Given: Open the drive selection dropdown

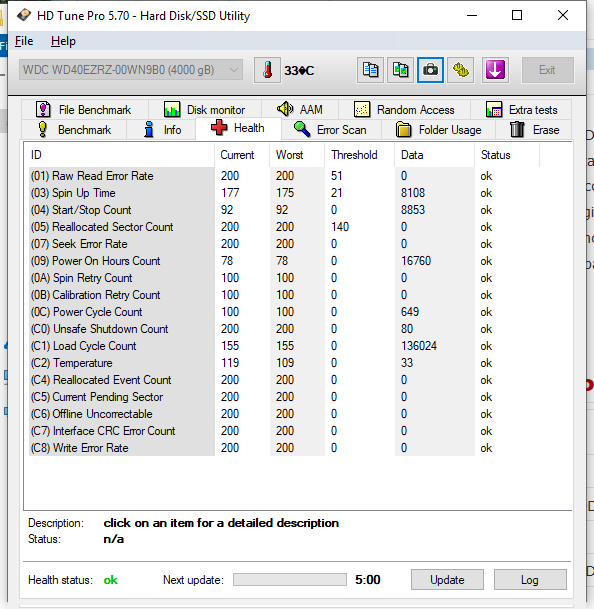Looking at the screenshot, I should tap(131, 70).
